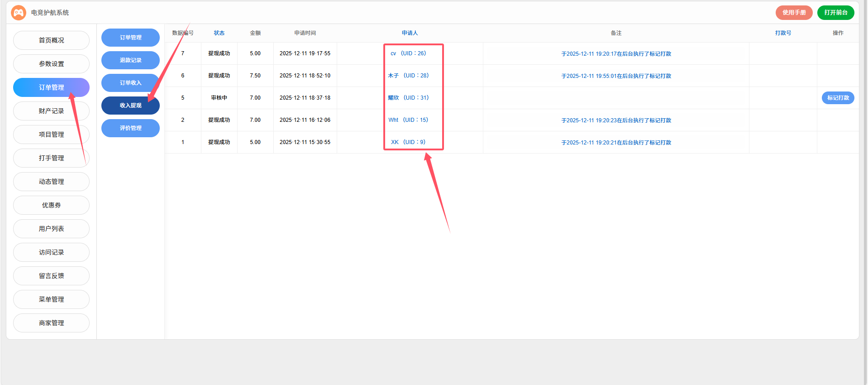The height and width of the screenshot is (385, 868).
Task: Go to 首页概况 in sidebar
Action: 51,40
